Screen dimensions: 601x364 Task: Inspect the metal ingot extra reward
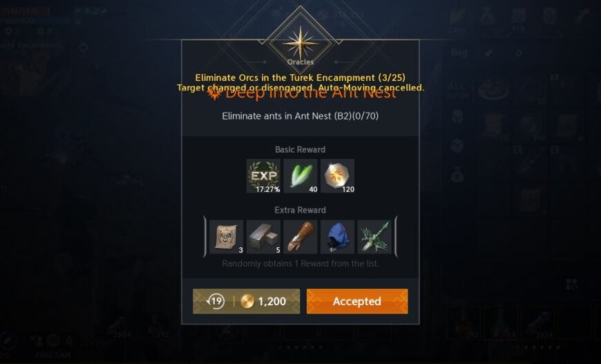(x=263, y=237)
